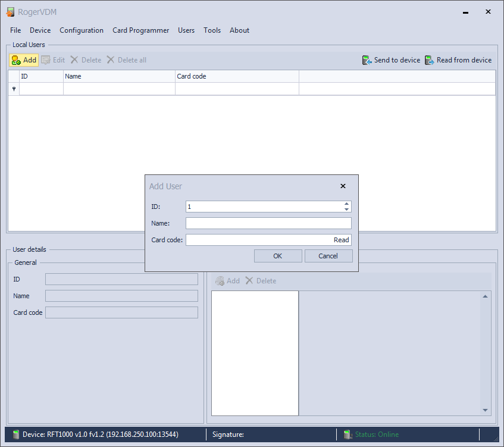Open the File menu
The height and width of the screenshot is (447, 504).
coord(15,30)
